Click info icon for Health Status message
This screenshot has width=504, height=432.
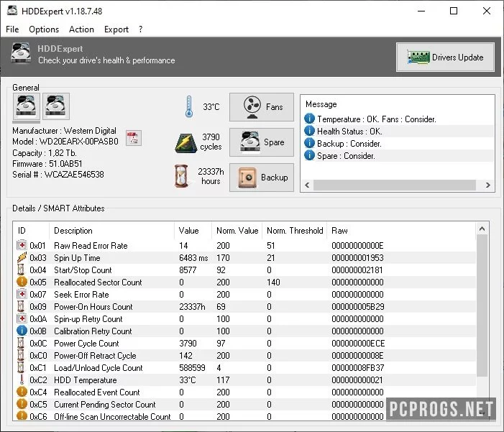pyautogui.click(x=309, y=131)
